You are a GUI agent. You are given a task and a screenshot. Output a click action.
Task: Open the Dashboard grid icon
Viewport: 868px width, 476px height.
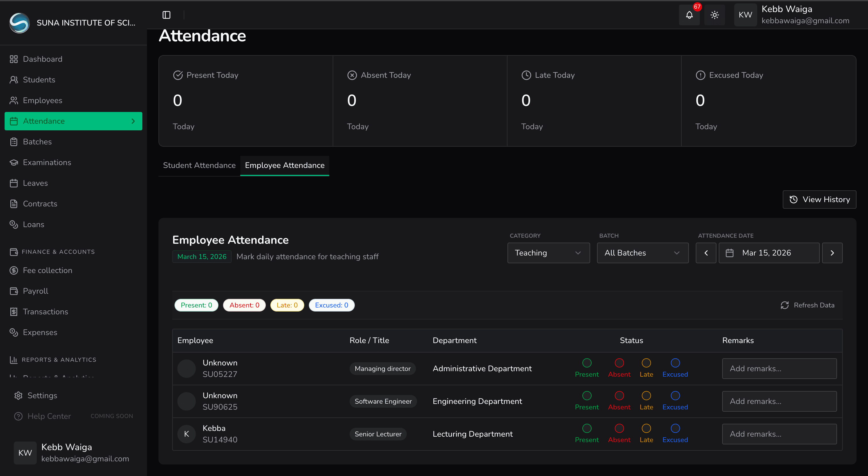[x=13, y=59]
